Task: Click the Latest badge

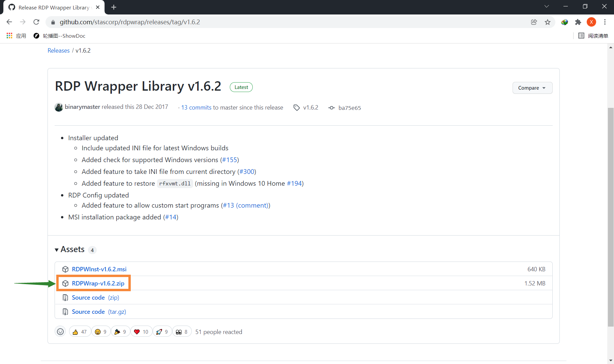Action: pyautogui.click(x=241, y=87)
